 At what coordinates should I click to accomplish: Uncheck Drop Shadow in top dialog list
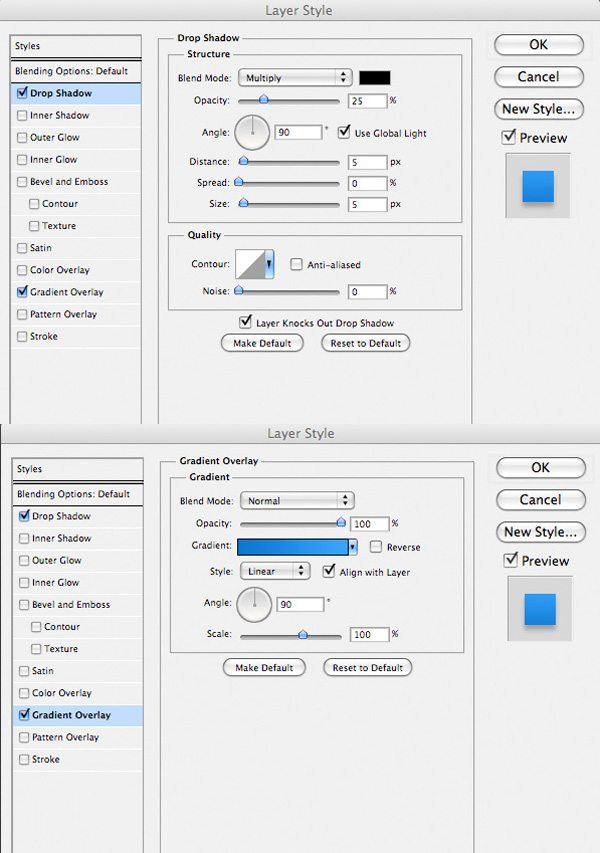[x=22, y=93]
